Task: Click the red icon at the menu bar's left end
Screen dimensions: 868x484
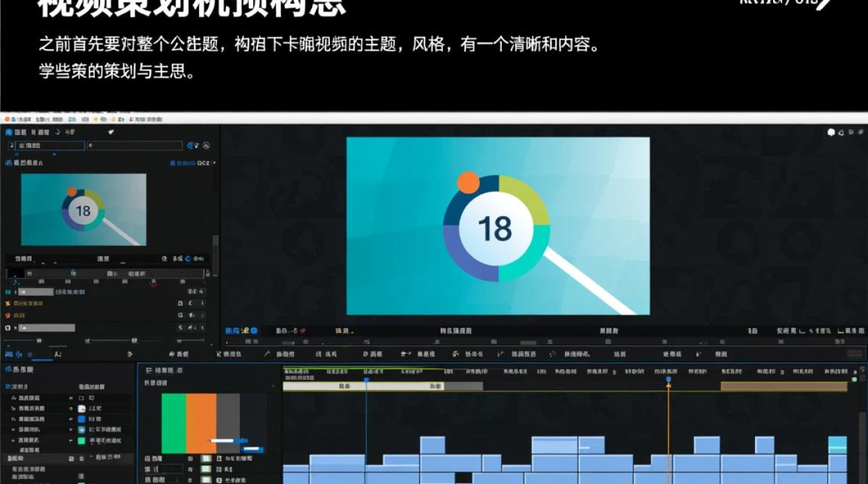Action: tap(7, 119)
